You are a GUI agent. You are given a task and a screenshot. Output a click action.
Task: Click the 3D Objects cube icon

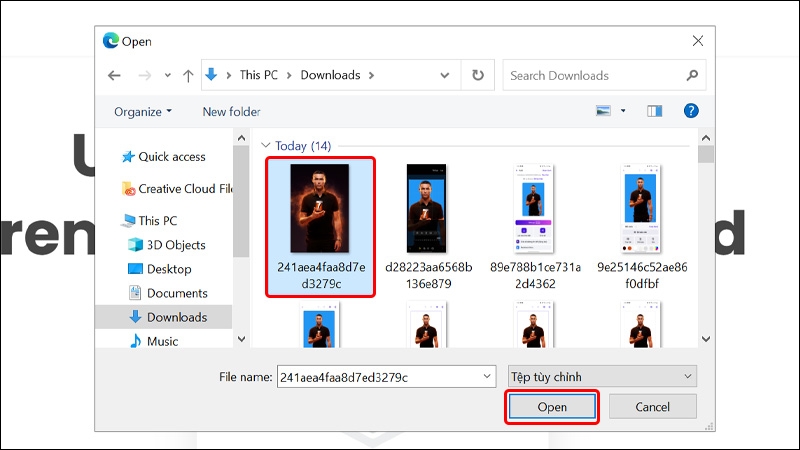(135, 245)
